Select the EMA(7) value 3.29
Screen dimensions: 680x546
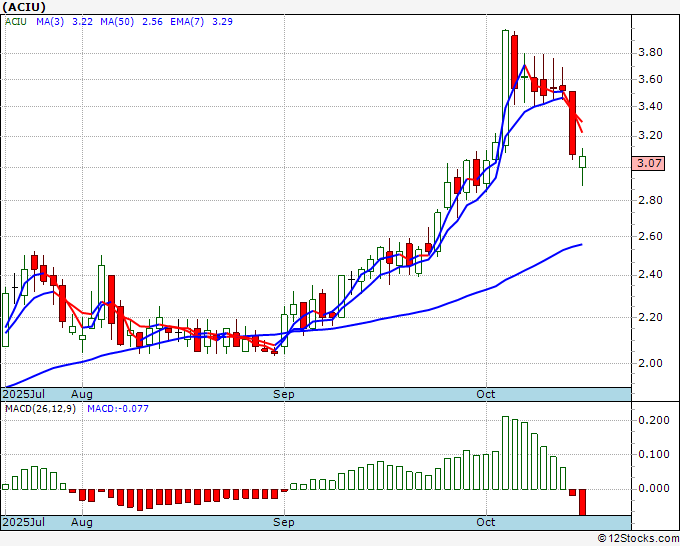222,22
